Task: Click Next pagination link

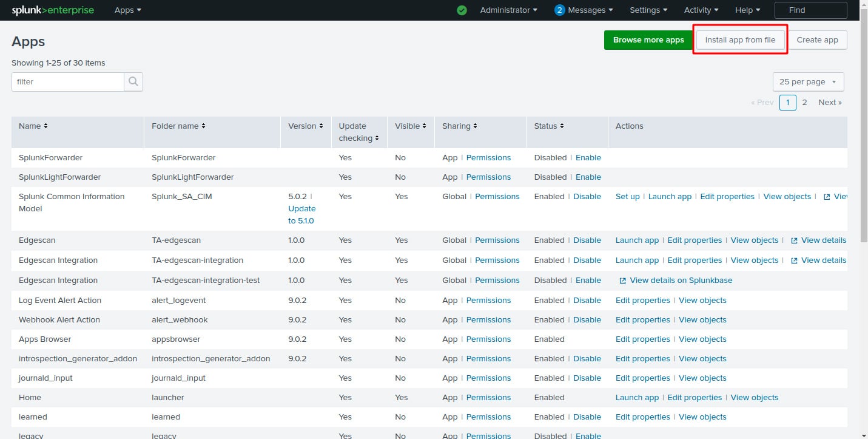Action: [830, 103]
